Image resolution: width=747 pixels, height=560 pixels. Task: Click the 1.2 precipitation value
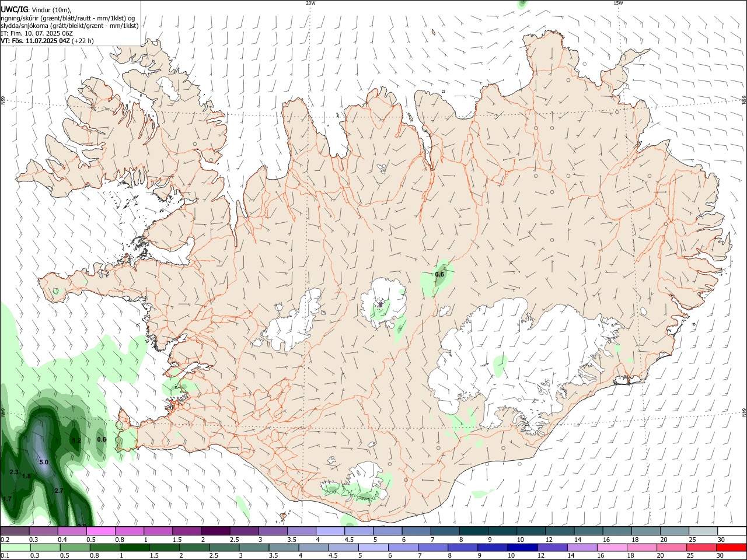pyautogui.click(x=76, y=440)
